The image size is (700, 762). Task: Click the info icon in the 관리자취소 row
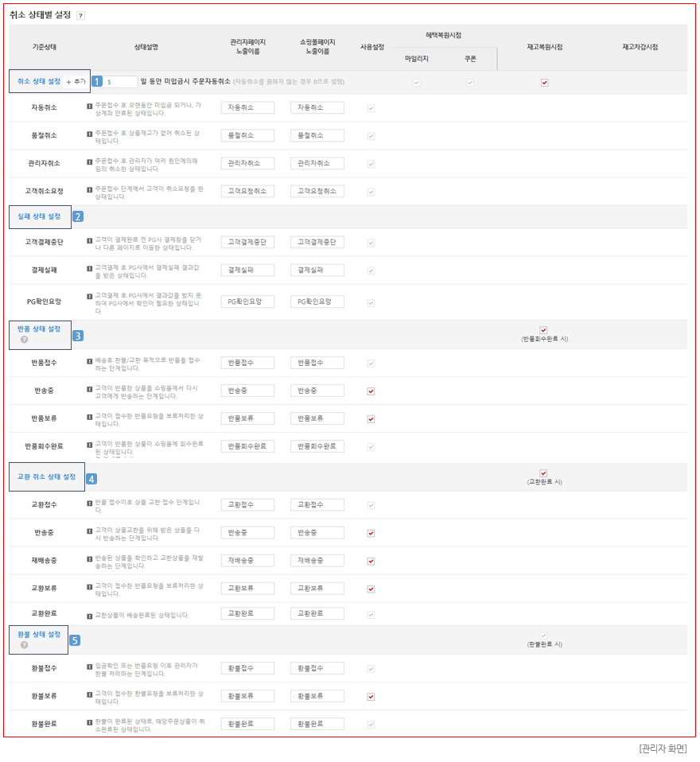89,161
